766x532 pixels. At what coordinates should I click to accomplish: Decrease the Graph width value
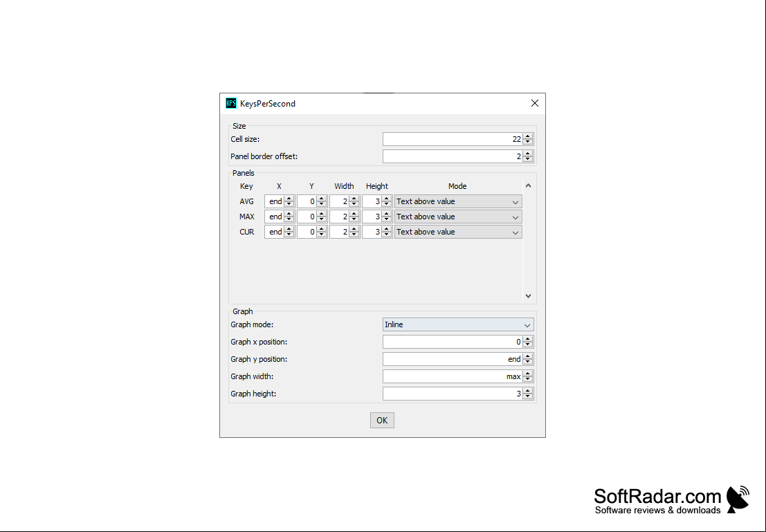527,380
